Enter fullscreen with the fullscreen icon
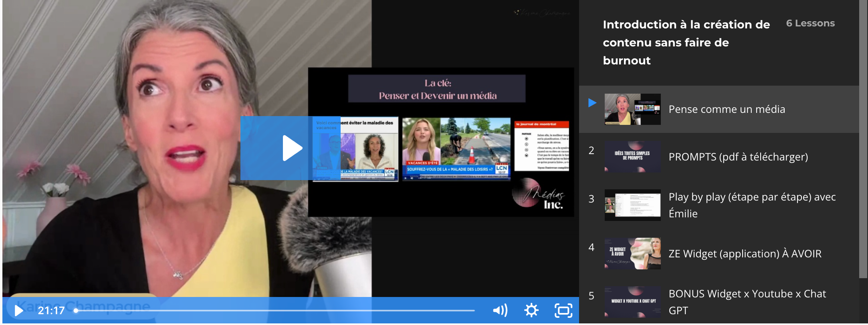Screen dimensions: 868x325 point(563,310)
